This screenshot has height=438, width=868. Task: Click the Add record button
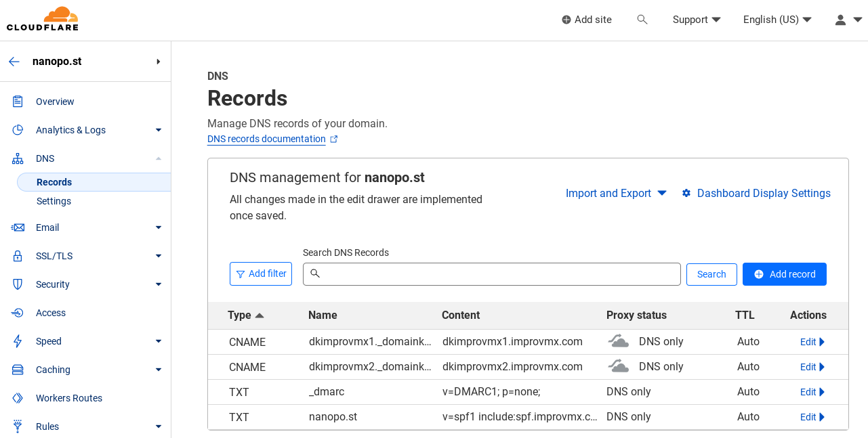pos(785,274)
